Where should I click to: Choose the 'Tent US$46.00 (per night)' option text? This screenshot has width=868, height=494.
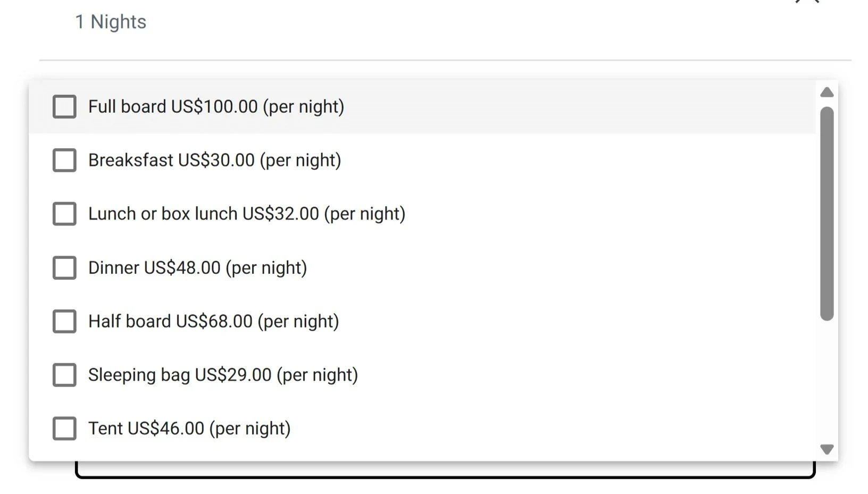[x=189, y=429]
